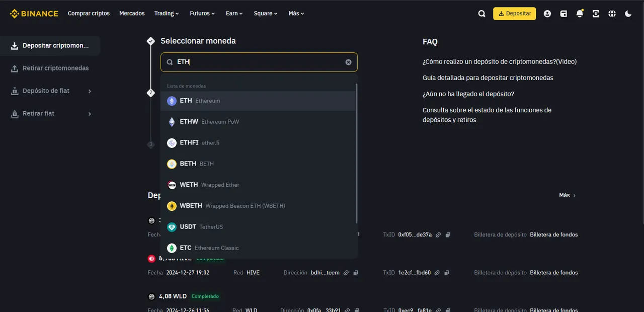
Task: Open Consulta sobre estado de funciones link
Action: (487, 115)
